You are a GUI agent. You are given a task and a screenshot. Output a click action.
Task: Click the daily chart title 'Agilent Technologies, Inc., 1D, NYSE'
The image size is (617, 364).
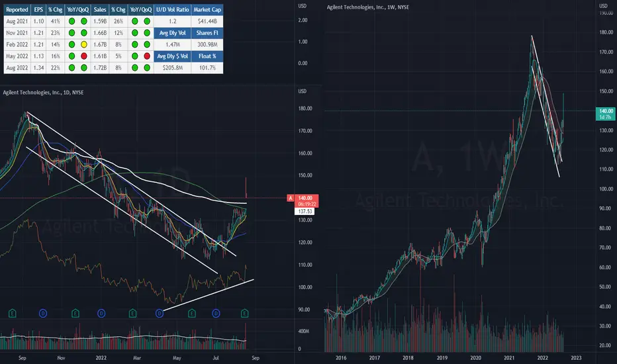[43, 93]
